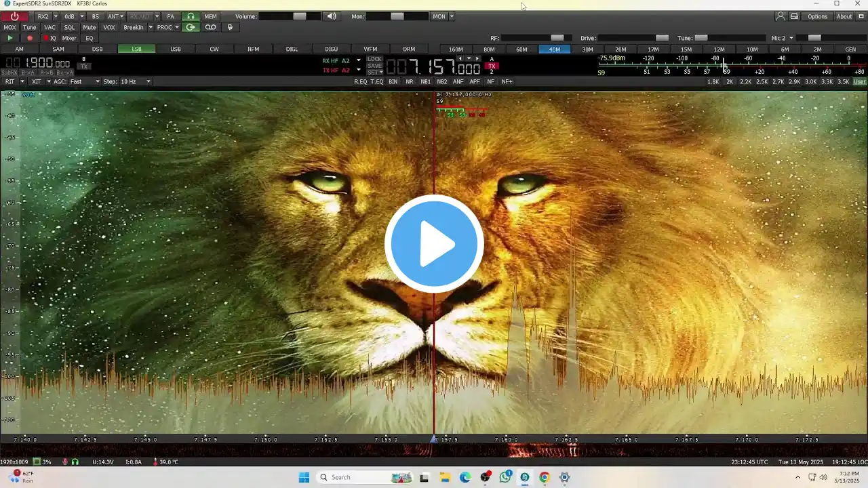
Task: Toggle the Tune button
Action: tap(29, 27)
